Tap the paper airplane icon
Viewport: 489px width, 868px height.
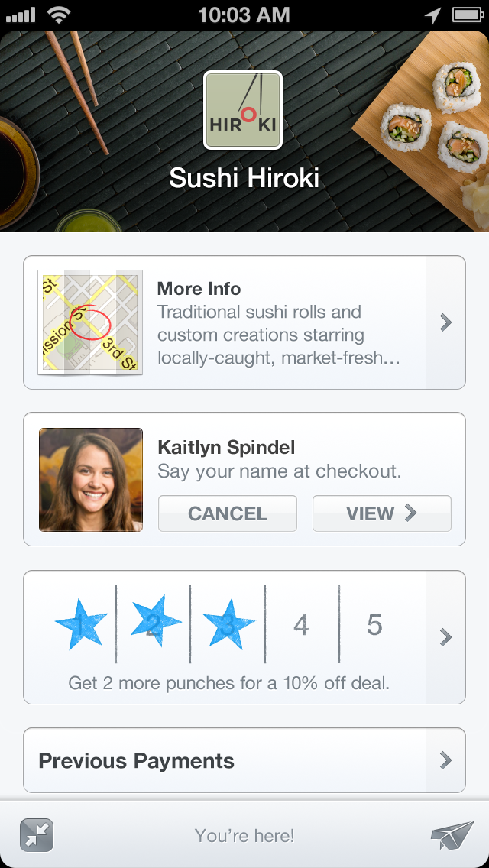click(x=452, y=835)
